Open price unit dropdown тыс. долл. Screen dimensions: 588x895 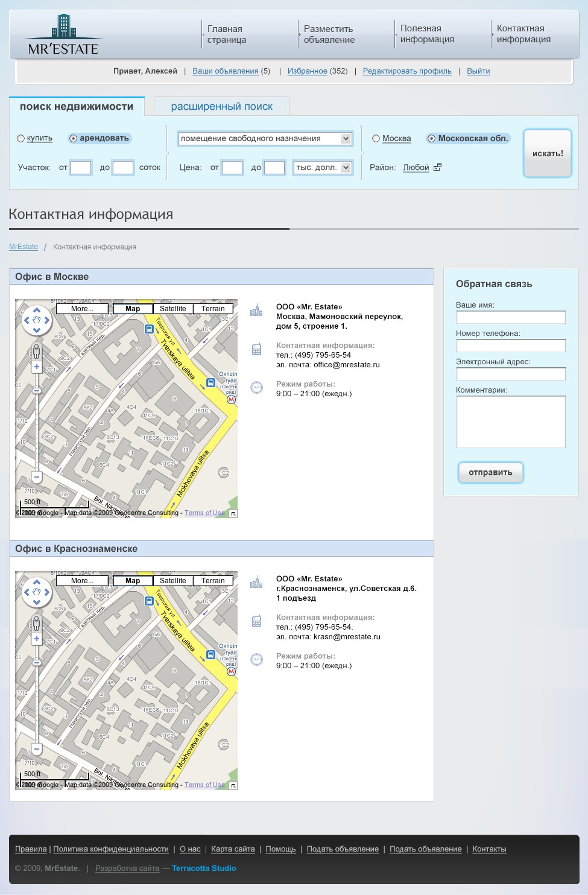coord(323,168)
